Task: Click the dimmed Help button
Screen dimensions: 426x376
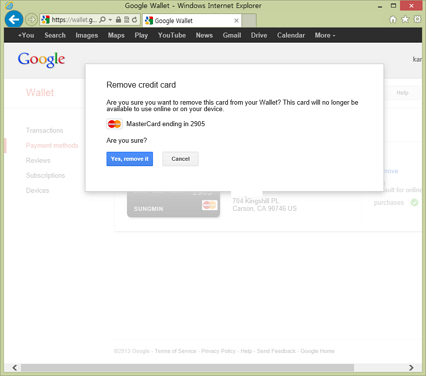Action: 402,93
